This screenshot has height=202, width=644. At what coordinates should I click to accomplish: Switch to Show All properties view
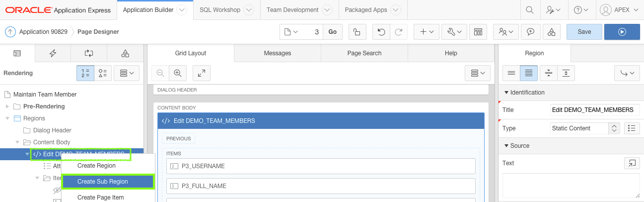point(528,73)
